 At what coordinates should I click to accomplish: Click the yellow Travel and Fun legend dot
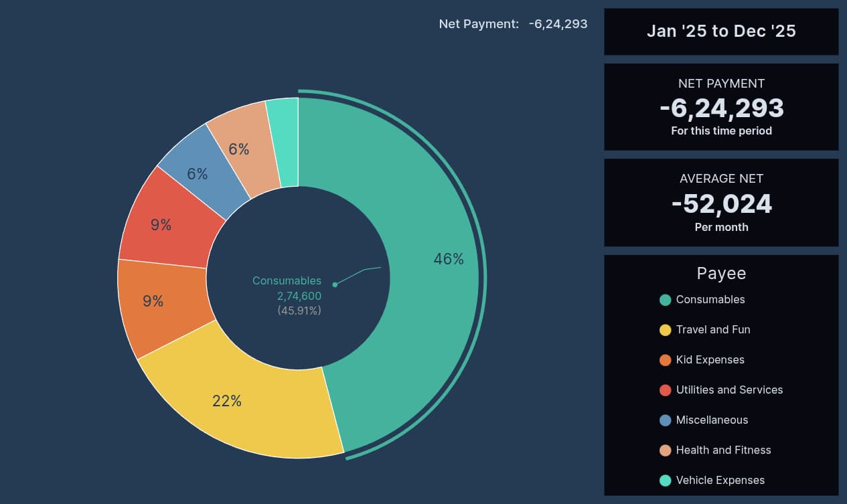coord(665,330)
